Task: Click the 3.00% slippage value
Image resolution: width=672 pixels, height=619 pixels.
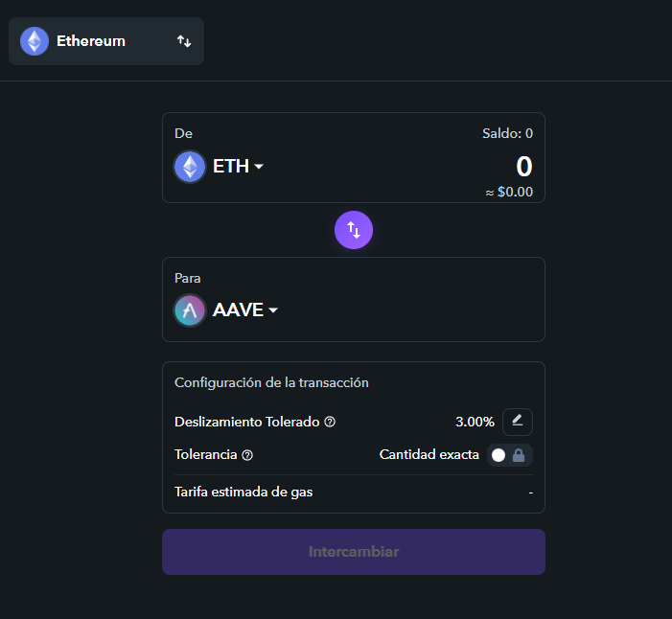Action: [475, 422]
